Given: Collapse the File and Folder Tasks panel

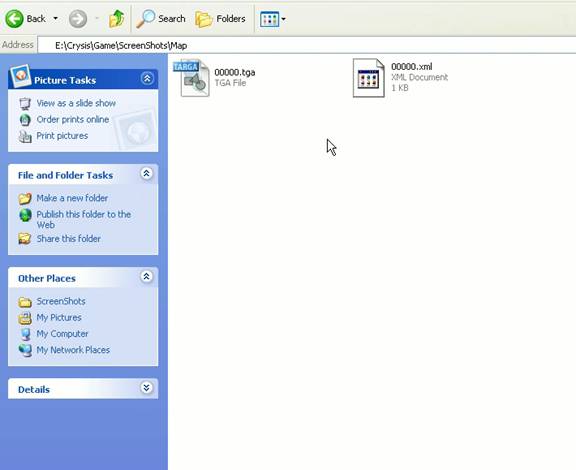Looking at the screenshot, I should point(147,173).
